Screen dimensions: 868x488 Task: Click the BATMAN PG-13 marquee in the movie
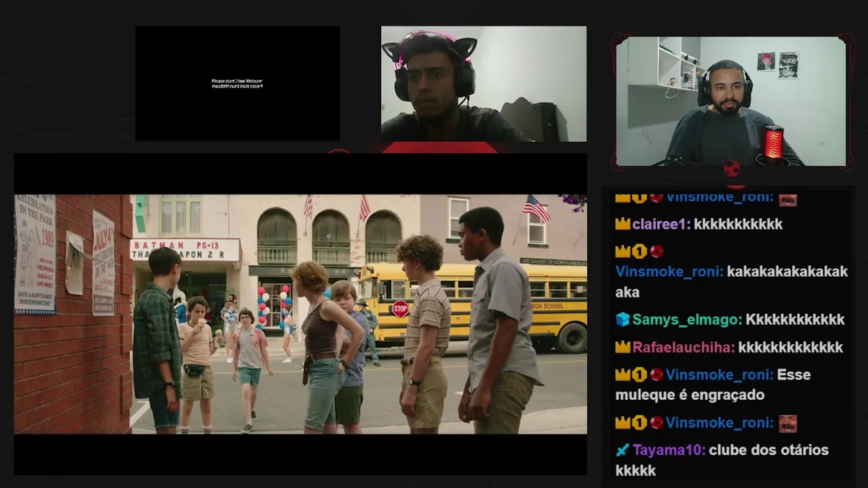click(185, 249)
